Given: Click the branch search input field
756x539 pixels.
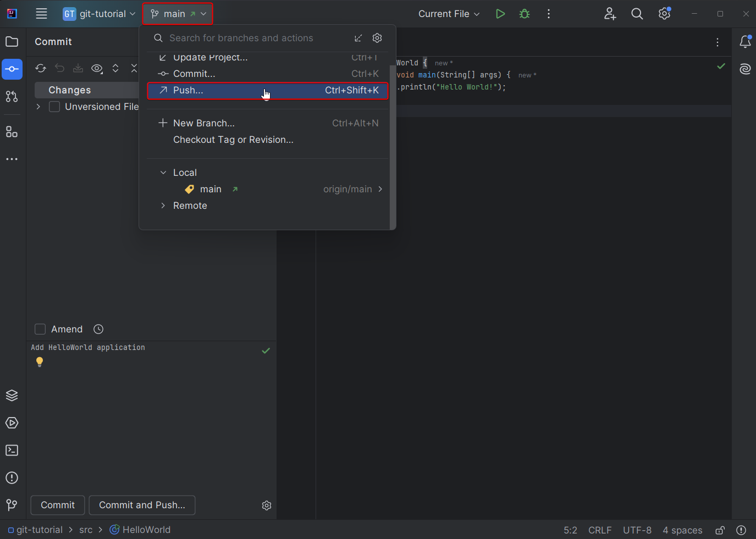Looking at the screenshot, I should tap(253, 38).
